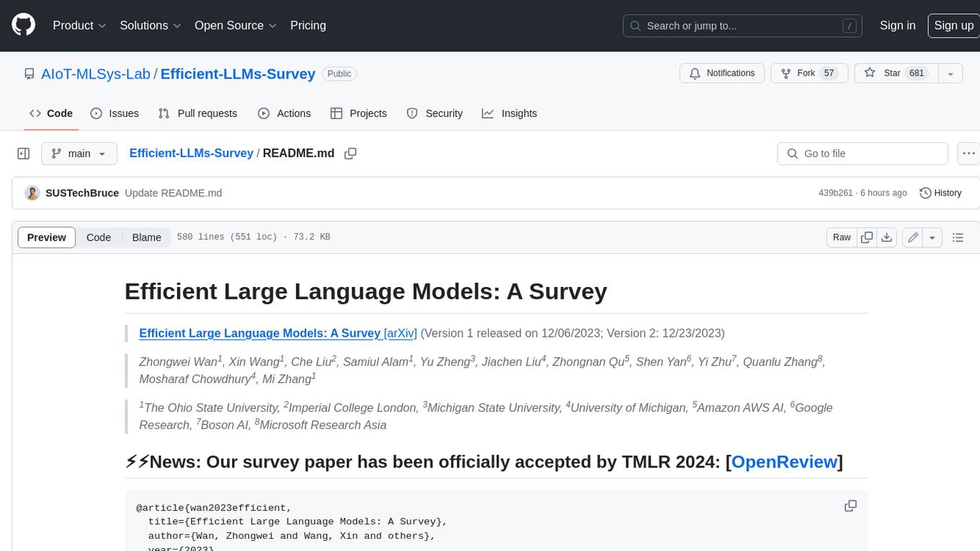The image size is (980, 551).
Task: Select the Code view
Action: (99, 237)
